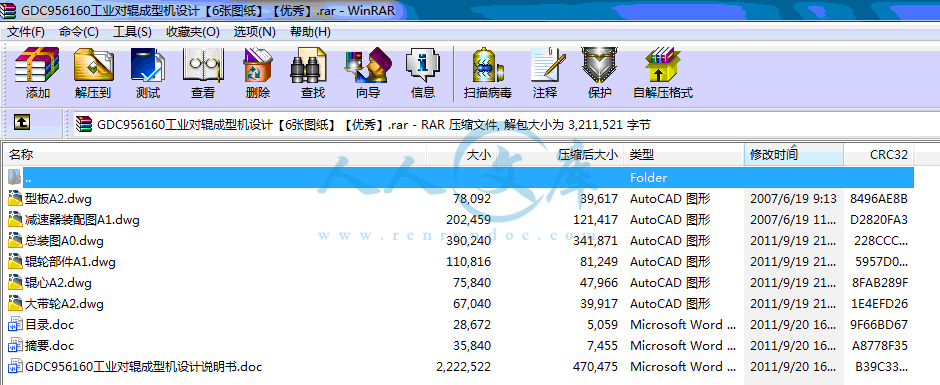
Task: Click the icon of 总装图A0.dwg
Action: tap(15, 240)
